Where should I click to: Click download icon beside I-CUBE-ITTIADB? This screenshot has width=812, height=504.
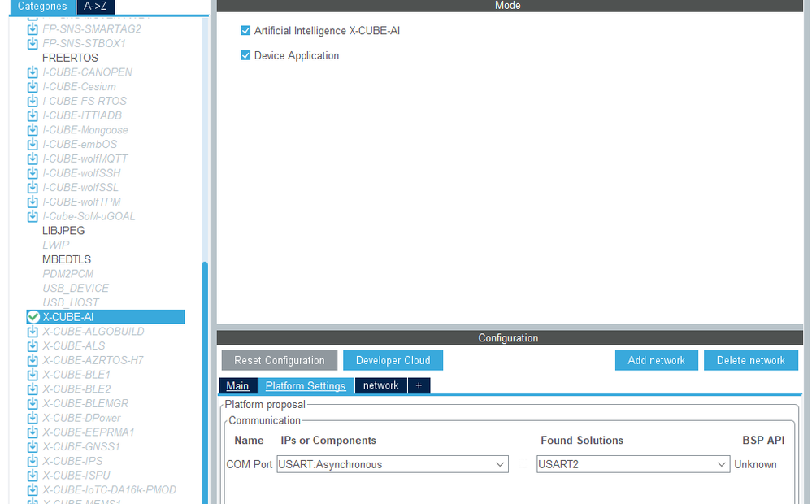33,115
